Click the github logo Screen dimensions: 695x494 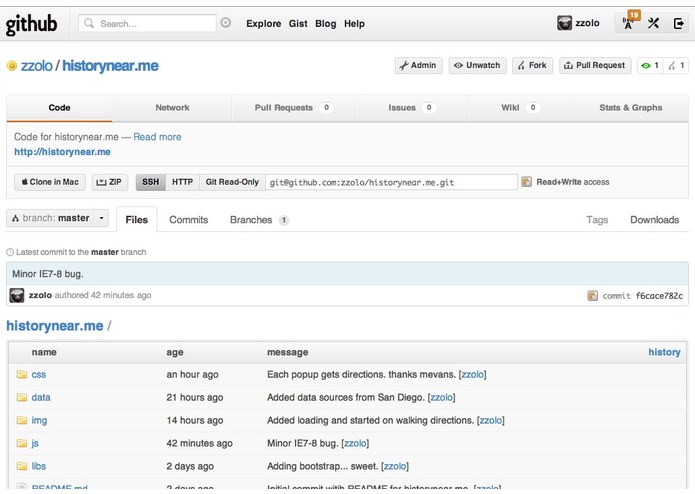31,24
